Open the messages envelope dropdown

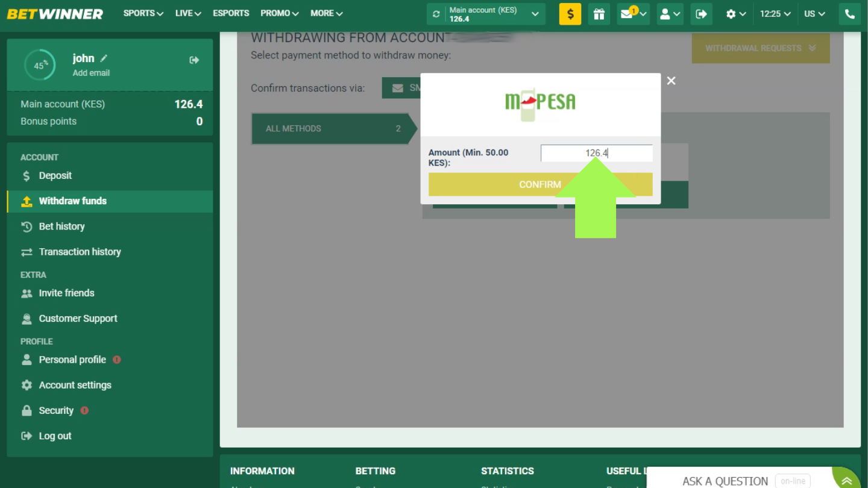coord(632,14)
